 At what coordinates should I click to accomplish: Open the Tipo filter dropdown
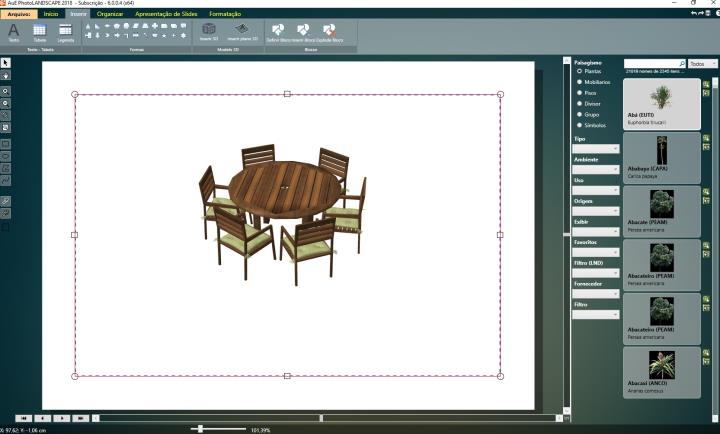pos(596,149)
